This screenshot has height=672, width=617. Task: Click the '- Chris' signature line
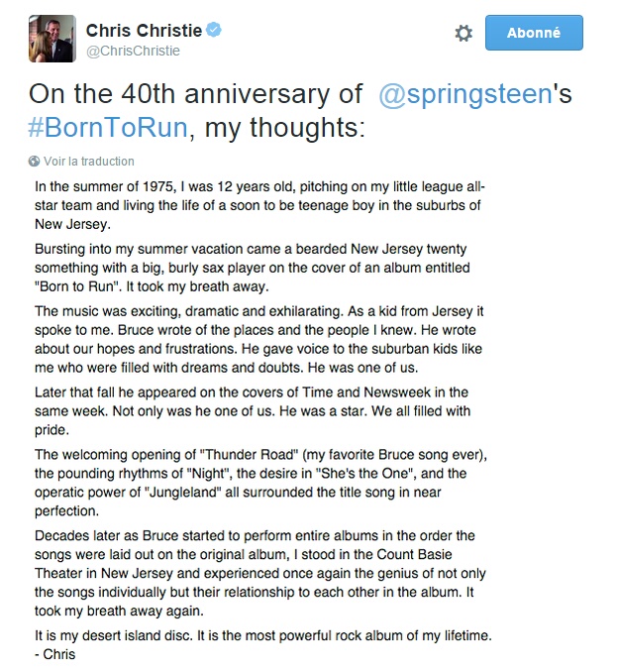pos(54,654)
